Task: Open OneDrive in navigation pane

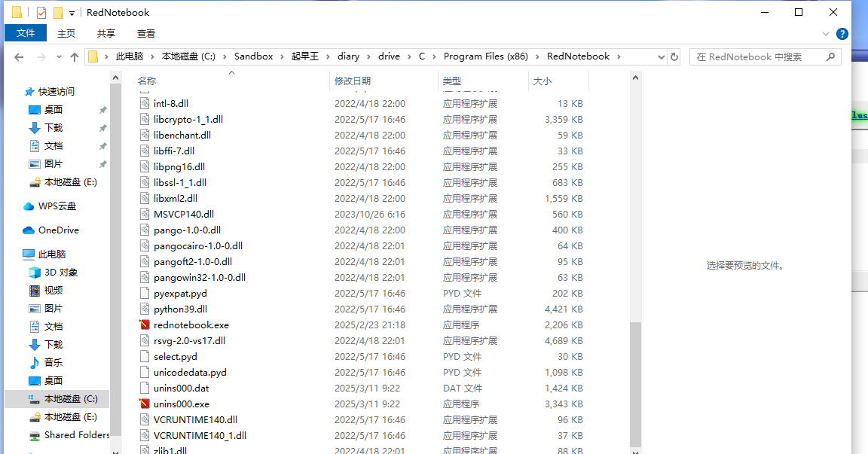Action: (x=58, y=230)
